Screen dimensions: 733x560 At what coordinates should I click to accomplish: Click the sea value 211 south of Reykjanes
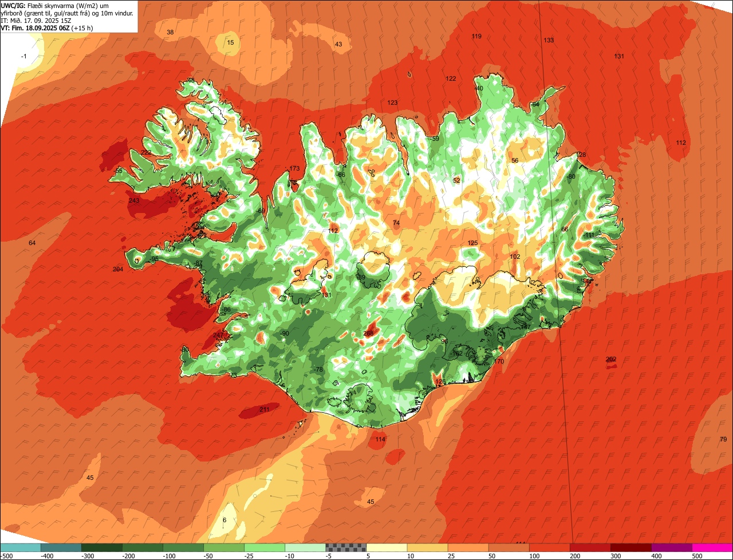(264, 409)
